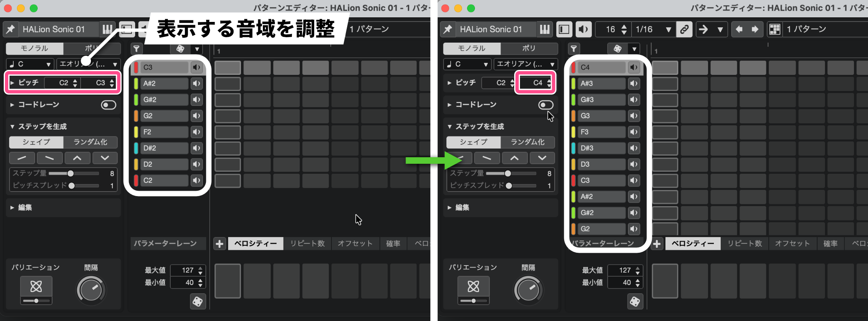
Task: Select the オフセット tab in the right window
Action: point(792,244)
